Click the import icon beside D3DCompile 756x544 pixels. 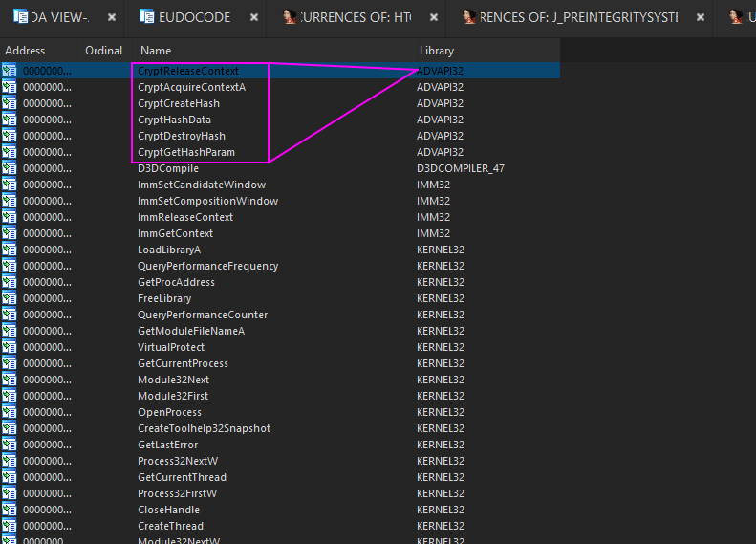point(10,168)
